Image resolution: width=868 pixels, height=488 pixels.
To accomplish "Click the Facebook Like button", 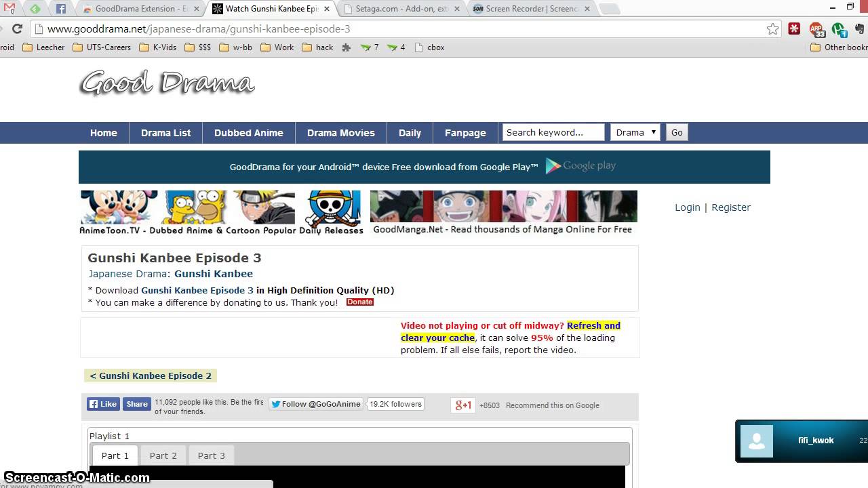I will point(103,404).
